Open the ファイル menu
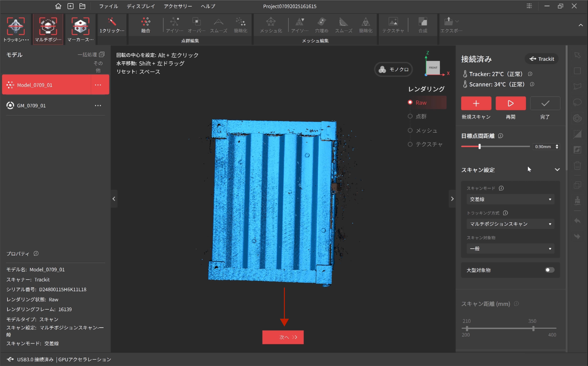 click(x=108, y=6)
